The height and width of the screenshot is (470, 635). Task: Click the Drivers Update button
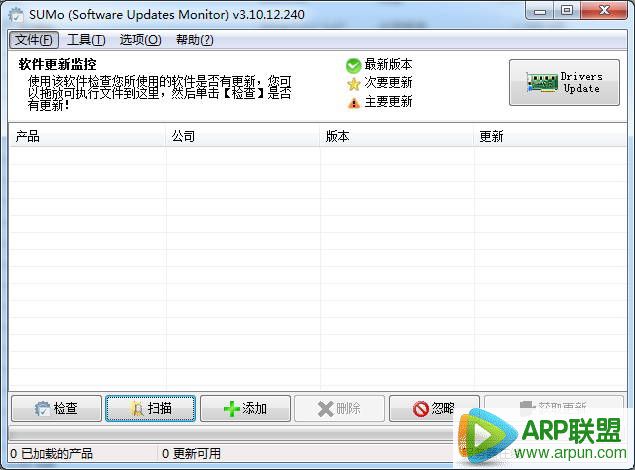coord(564,82)
